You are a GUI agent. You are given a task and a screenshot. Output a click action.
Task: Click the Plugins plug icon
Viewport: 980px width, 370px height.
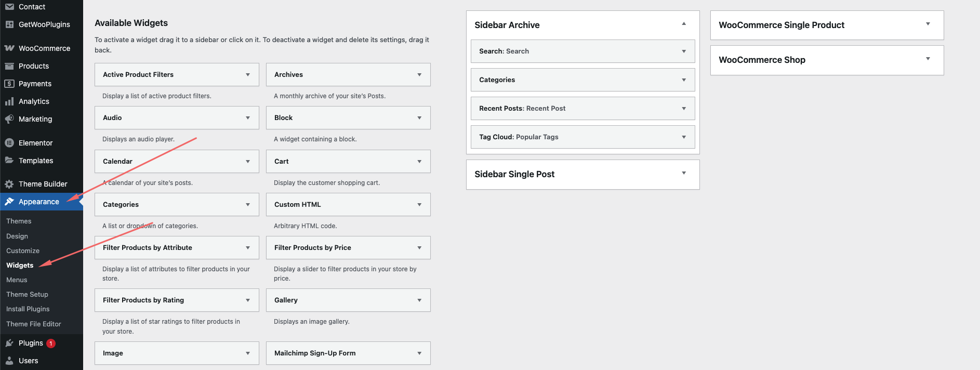pyautogui.click(x=9, y=343)
